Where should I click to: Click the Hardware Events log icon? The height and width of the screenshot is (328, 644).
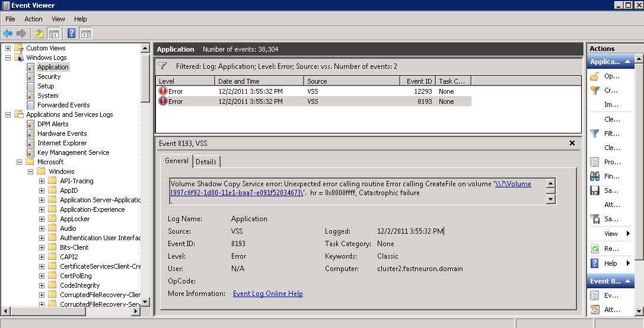click(x=30, y=133)
